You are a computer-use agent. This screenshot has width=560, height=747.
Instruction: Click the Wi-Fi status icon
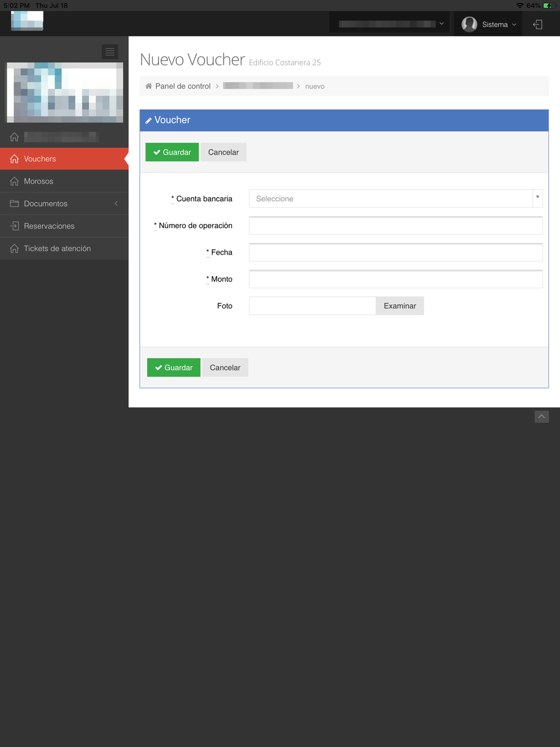[520, 6]
